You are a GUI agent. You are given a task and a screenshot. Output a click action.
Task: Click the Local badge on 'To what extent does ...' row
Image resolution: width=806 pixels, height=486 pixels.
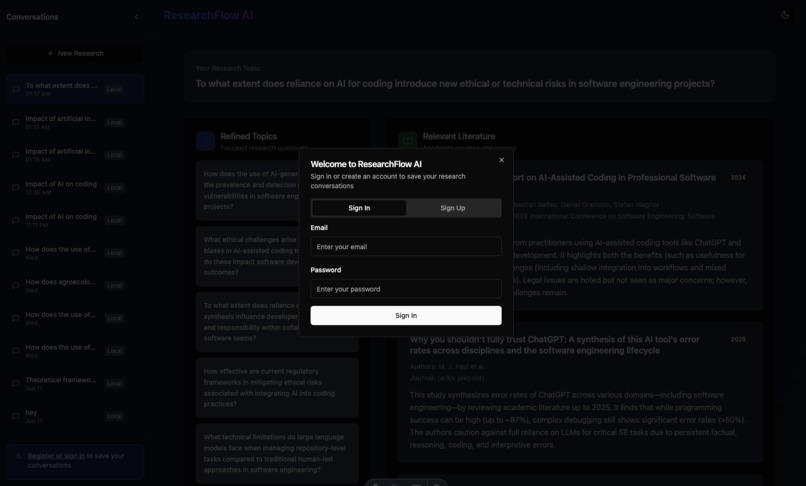pos(114,89)
